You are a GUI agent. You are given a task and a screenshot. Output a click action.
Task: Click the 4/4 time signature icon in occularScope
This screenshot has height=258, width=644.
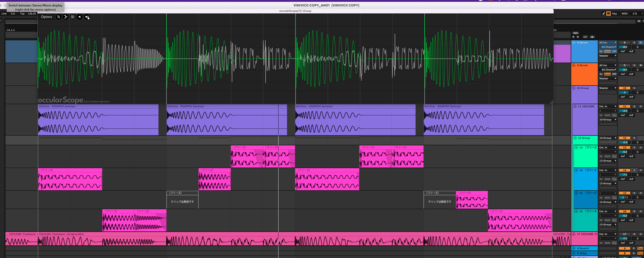pos(59,17)
